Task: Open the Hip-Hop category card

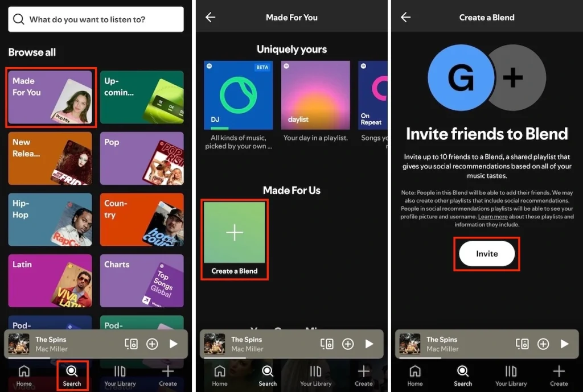Action: coord(50,219)
